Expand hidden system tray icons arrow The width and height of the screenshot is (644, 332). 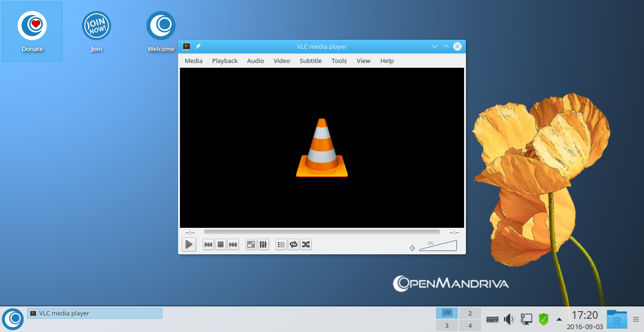(559, 319)
